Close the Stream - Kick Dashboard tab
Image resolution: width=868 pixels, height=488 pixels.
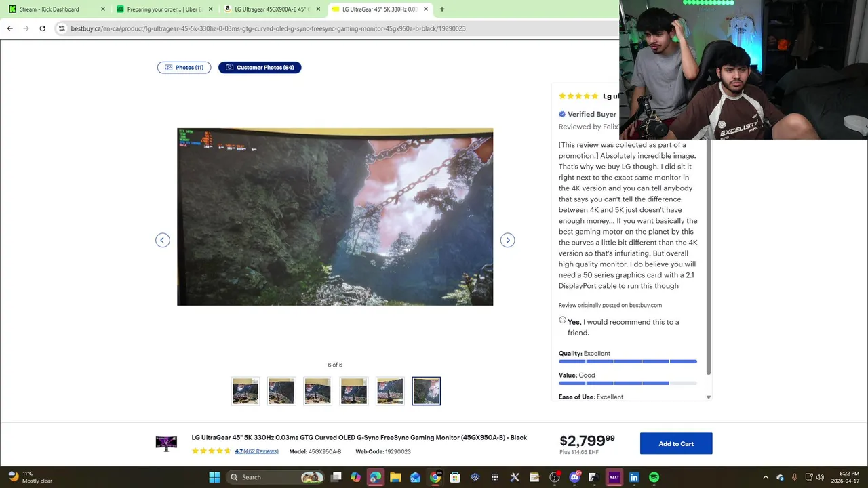pos(103,9)
